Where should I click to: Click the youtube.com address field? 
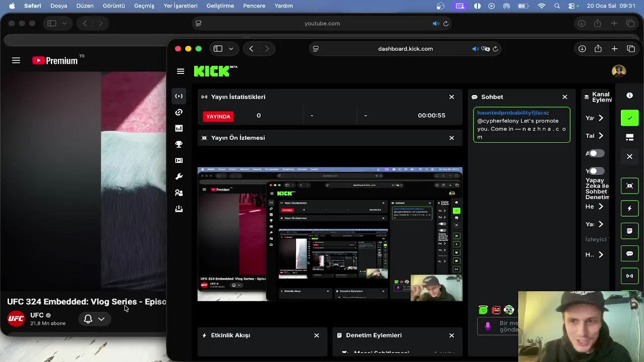pyautogui.click(x=322, y=24)
